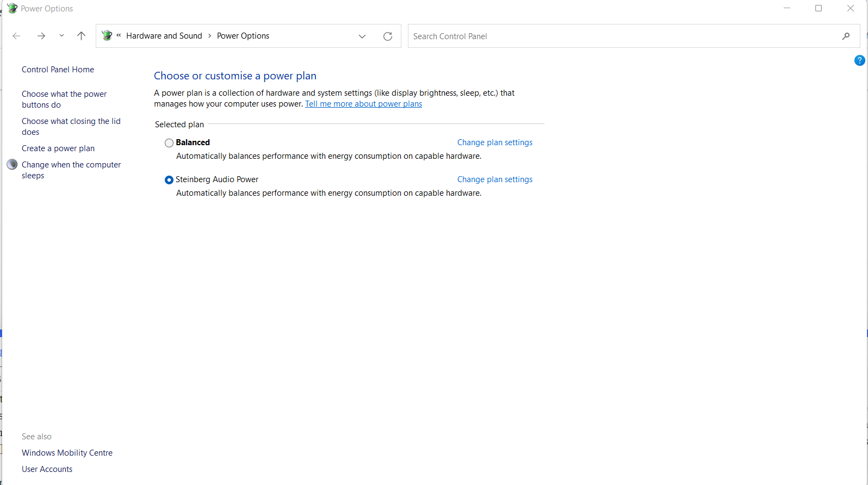Open Windows Mobility Centre
868x485 pixels.
coord(67,453)
